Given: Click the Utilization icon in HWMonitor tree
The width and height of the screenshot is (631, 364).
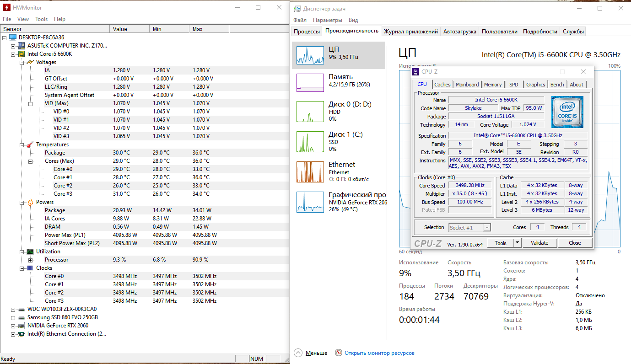Looking at the screenshot, I should 30,252.
